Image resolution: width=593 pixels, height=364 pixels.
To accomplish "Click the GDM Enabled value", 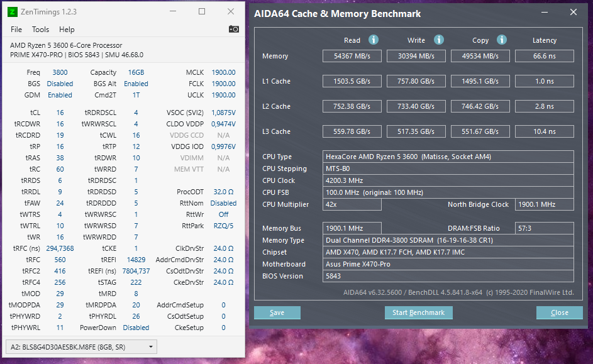I will 60,95.
